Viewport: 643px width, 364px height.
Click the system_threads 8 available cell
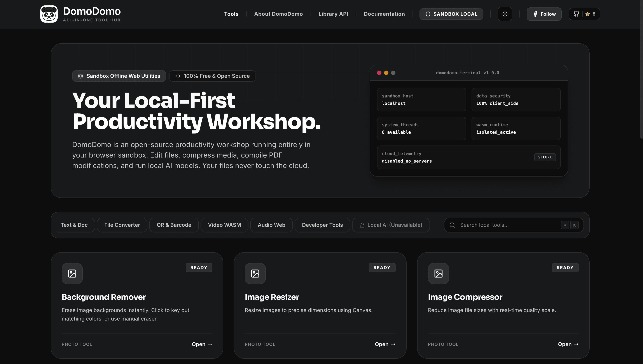(421, 128)
